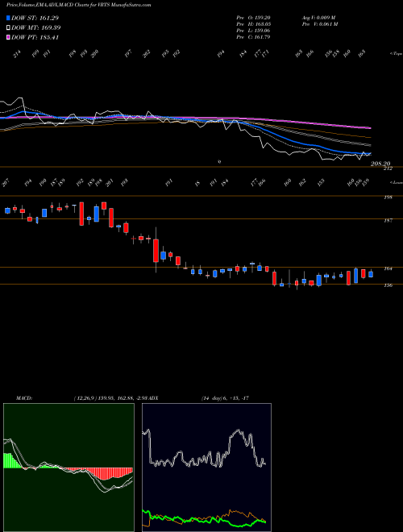
Task: Click the 187 price axis label
Action: click(x=388, y=221)
